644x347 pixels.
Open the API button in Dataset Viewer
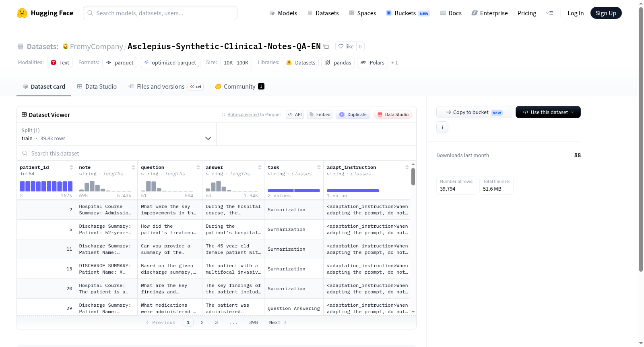295,114
